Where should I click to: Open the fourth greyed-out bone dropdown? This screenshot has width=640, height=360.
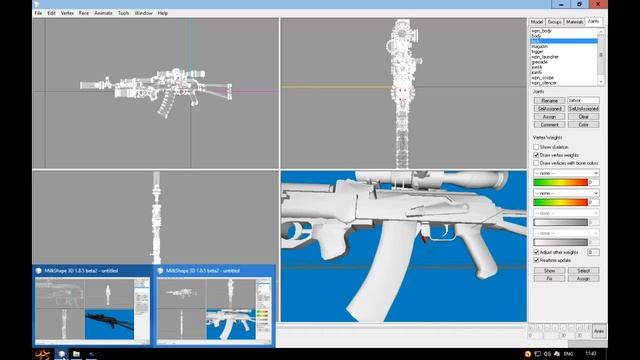pyautogui.click(x=566, y=233)
